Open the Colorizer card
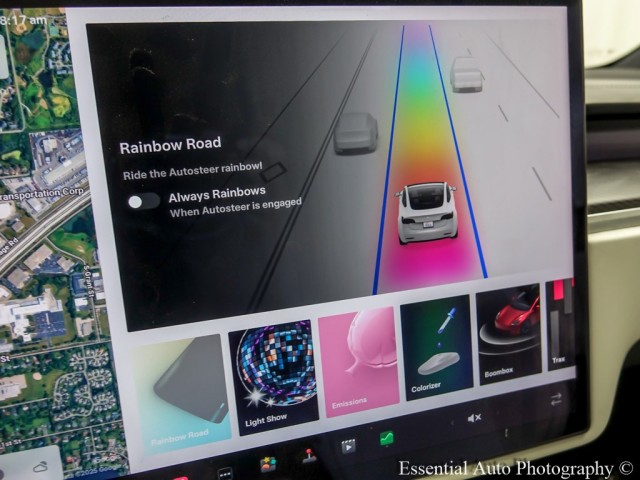 pyautogui.click(x=436, y=347)
